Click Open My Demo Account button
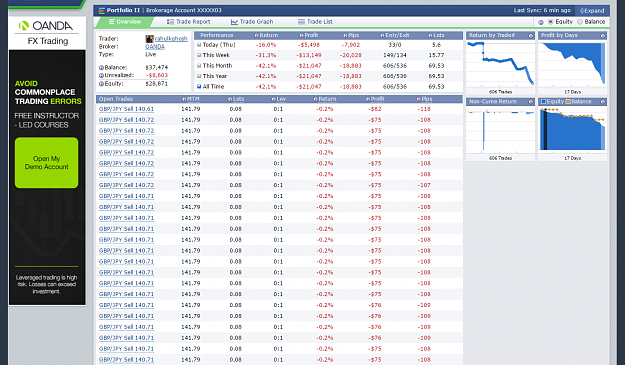Screen dimensions: 625x365 pos(47,163)
